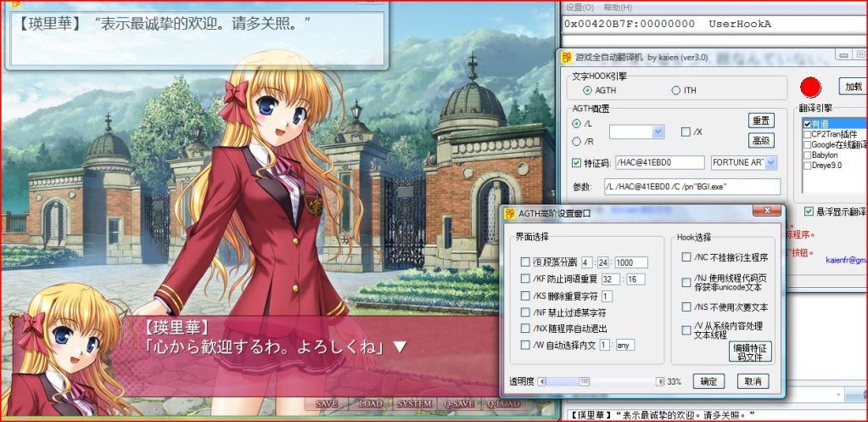Image resolution: width=868 pixels, height=422 pixels.
Task: Click the transparency slider left arrow
Action: [x=542, y=381]
